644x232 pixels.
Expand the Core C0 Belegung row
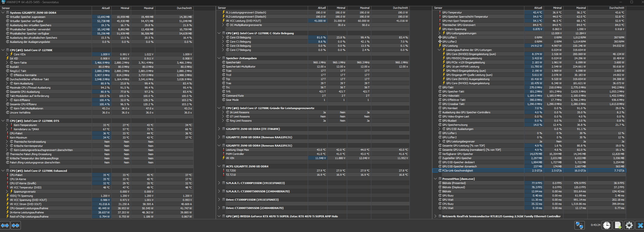point(223,37)
